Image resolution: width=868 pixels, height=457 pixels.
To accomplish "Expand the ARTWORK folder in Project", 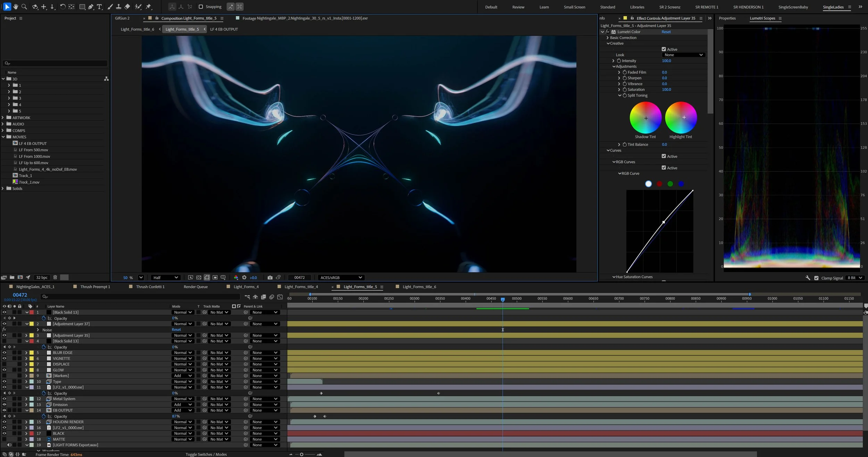I will 3,118.
